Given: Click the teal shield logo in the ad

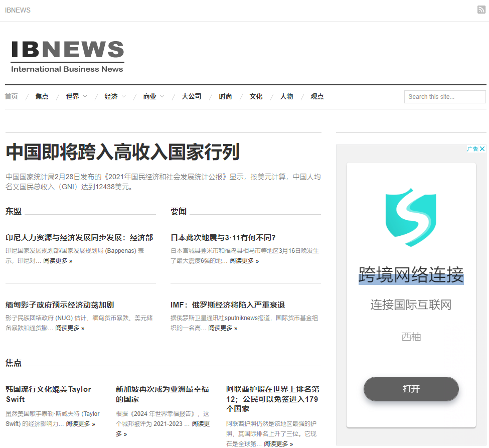Looking at the screenshot, I should pyautogui.click(x=411, y=217).
